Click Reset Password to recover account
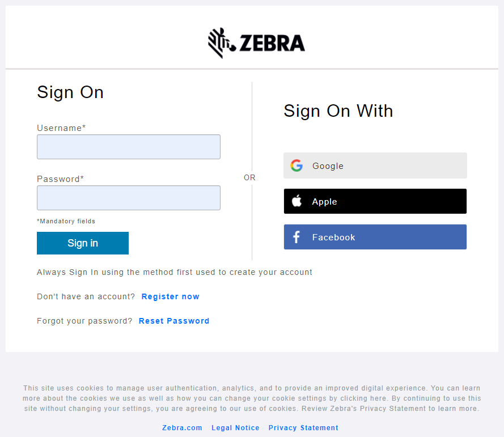The width and height of the screenshot is (504, 437). (174, 321)
